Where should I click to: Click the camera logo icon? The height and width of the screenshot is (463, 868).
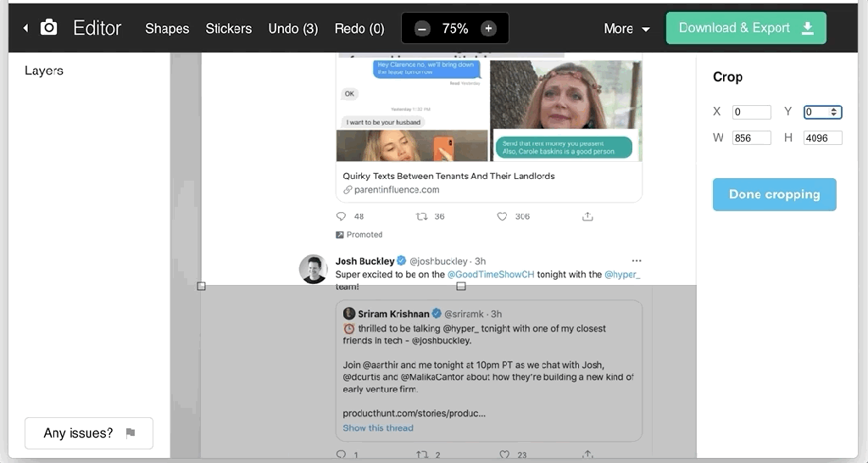pos(49,28)
